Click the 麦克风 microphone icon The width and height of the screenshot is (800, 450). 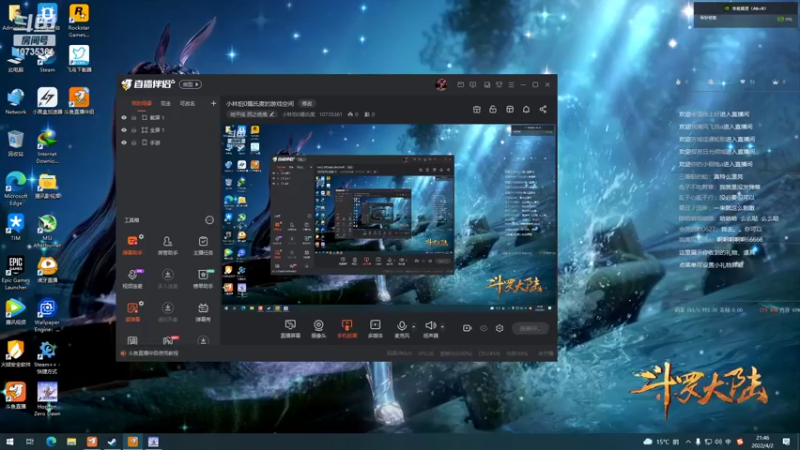[402, 326]
